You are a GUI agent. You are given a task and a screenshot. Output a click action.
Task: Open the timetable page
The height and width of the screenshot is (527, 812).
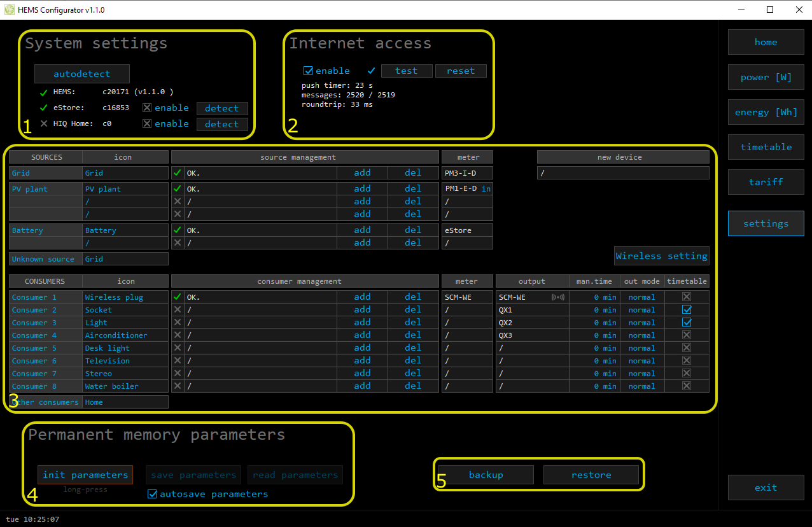coord(766,147)
